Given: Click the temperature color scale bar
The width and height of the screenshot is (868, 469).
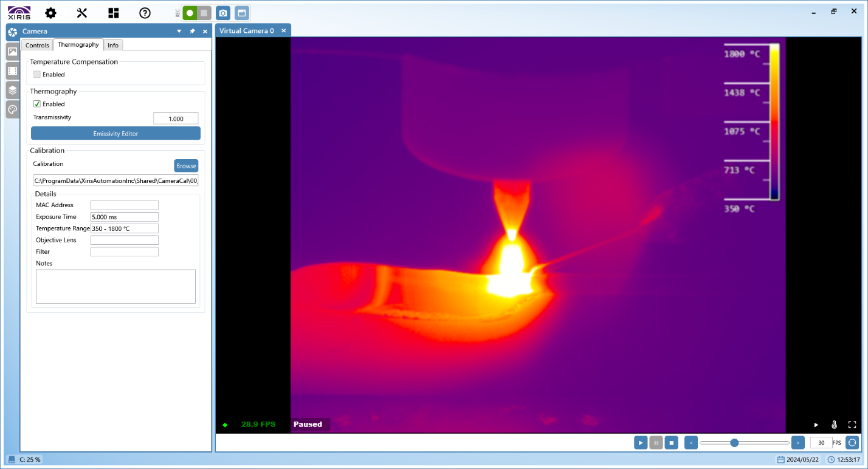Looking at the screenshot, I should tap(774, 122).
